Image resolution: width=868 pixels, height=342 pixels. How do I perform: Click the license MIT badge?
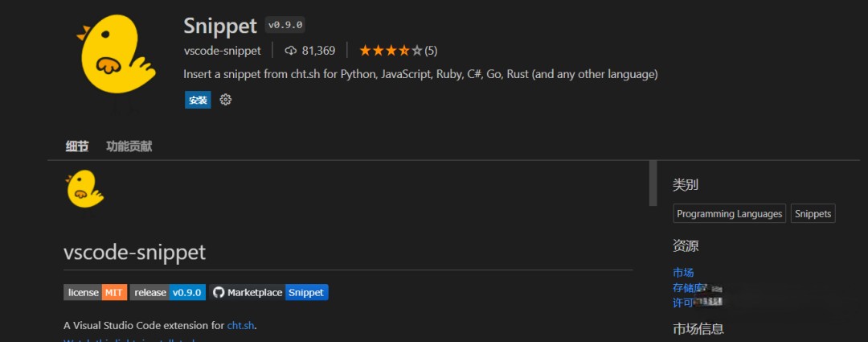(x=95, y=292)
